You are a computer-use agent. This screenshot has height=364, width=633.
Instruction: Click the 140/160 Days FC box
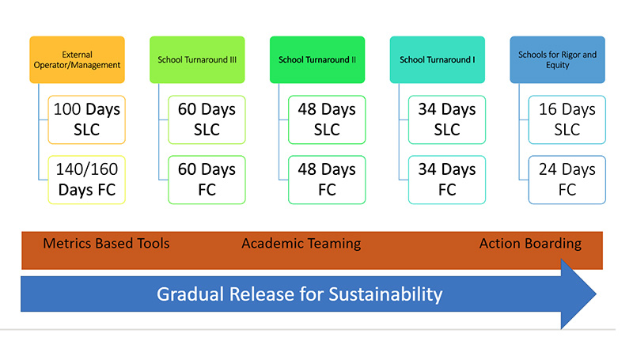pos(87,180)
